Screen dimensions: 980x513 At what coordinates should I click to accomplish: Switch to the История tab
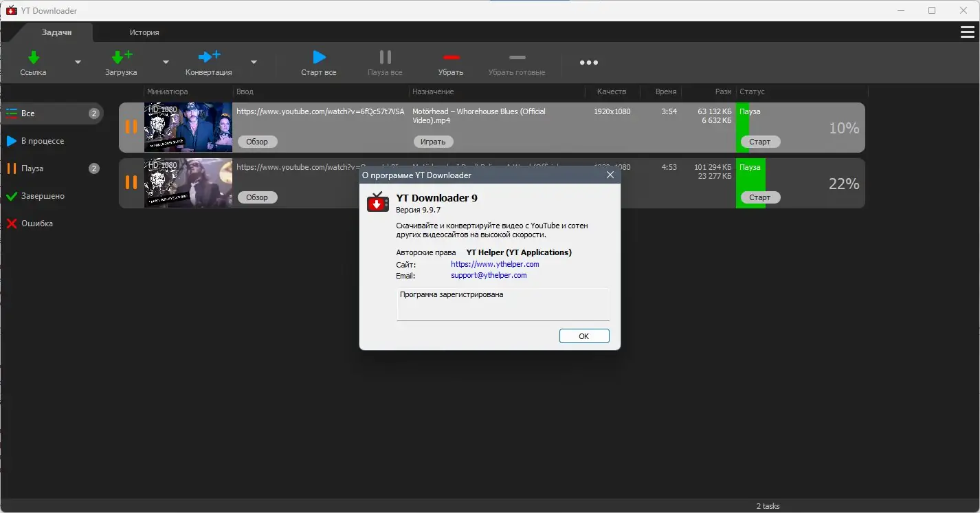click(x=144, y=32)
